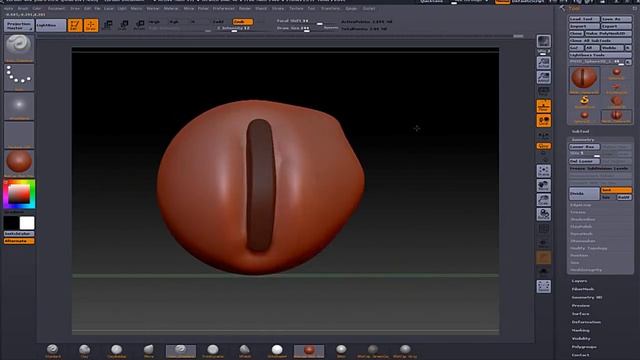Click the SDiv level slider
The width and height of the screenshot is (640, 360).
(584, 153)
